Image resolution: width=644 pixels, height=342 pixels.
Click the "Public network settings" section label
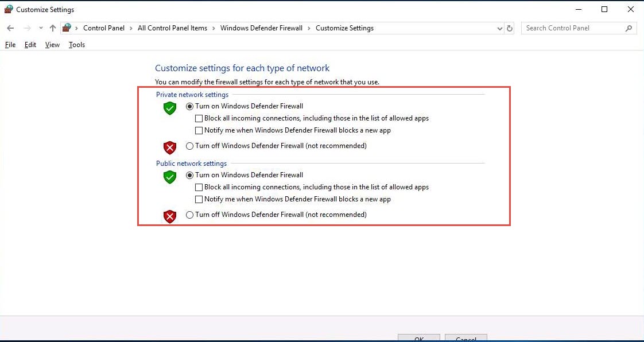point(191,164)
